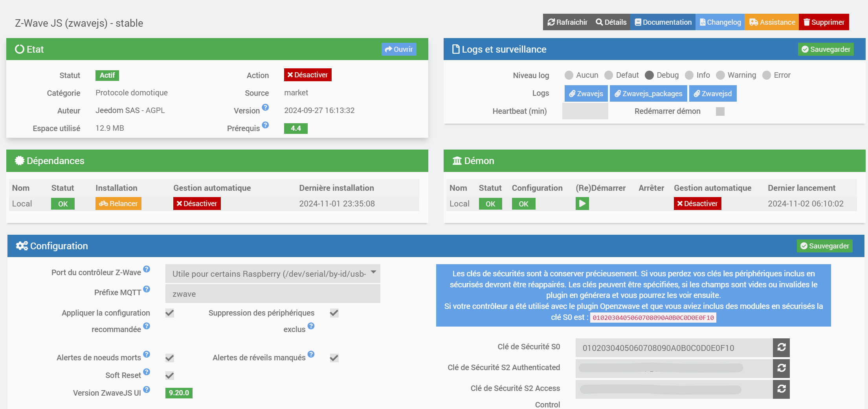Toggle Alertes de réveils manqués checkbox
Viewport: 868px width, 409px height.
(334, 358)
